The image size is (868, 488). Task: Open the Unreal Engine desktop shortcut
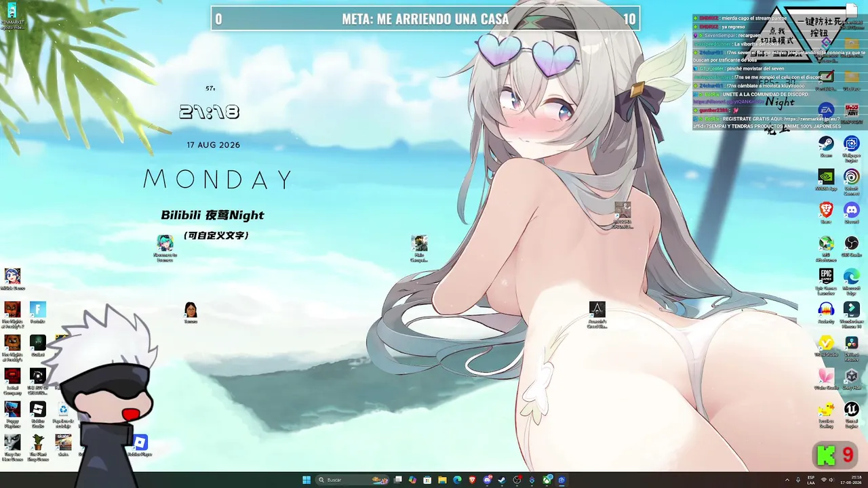coord(851,414)
